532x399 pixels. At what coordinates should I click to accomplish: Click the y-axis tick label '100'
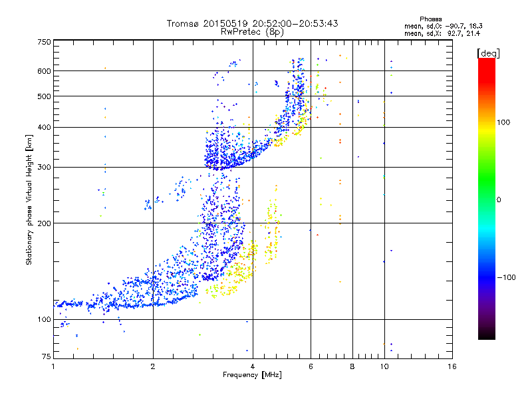tap(44, 319)
